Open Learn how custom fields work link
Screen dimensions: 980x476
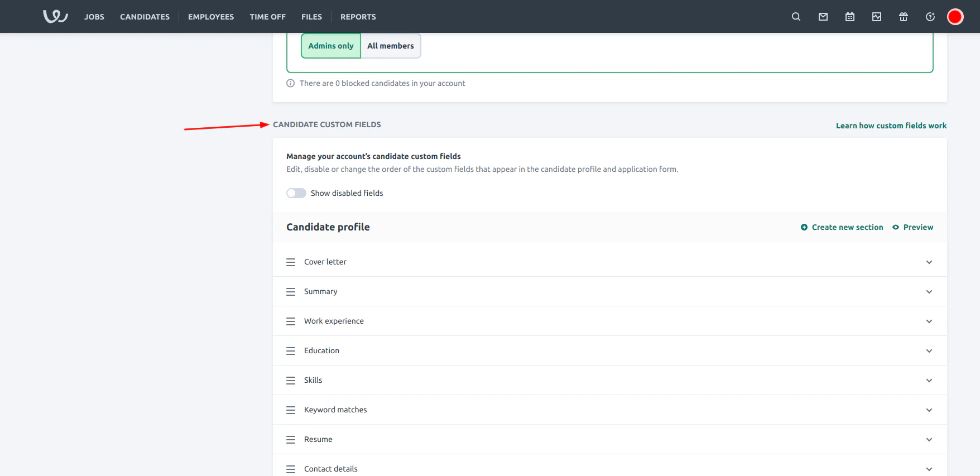pyautogui.click(x=891, y=126)
